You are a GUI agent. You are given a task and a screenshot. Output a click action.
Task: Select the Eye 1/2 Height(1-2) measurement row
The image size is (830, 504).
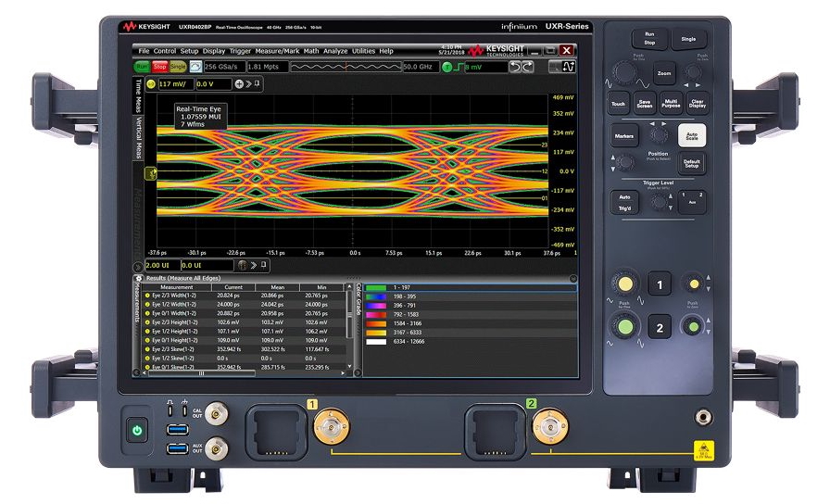(244, 332)
